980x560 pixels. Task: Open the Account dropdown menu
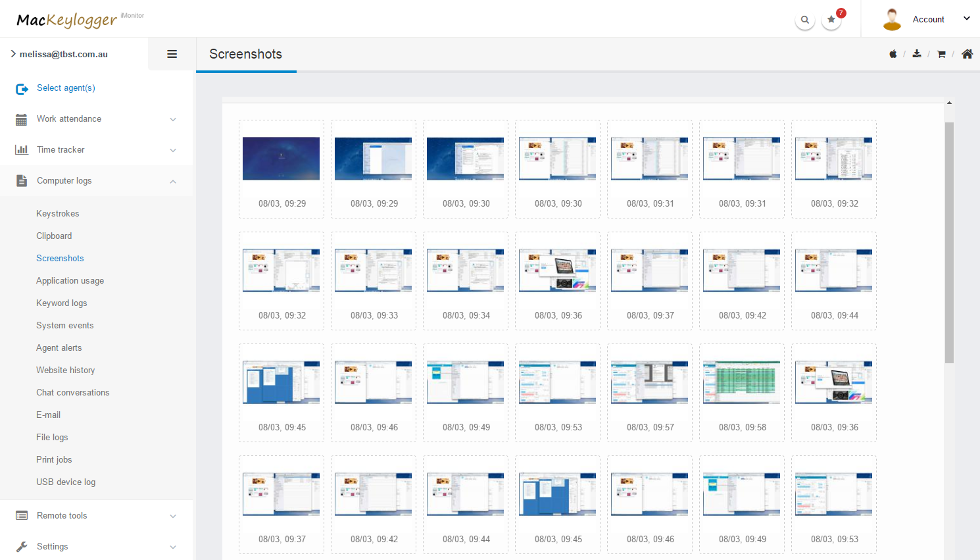[x=928, y=19]
